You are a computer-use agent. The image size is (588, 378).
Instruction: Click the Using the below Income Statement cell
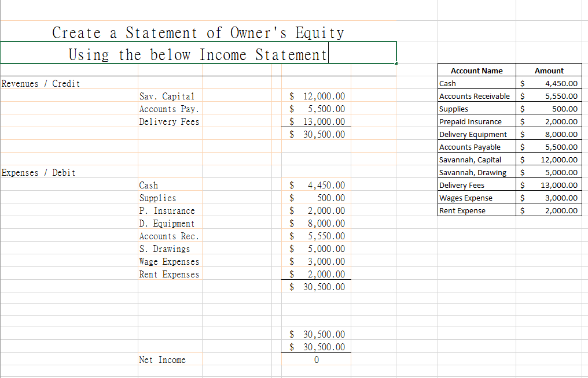[x=198, y=54]
